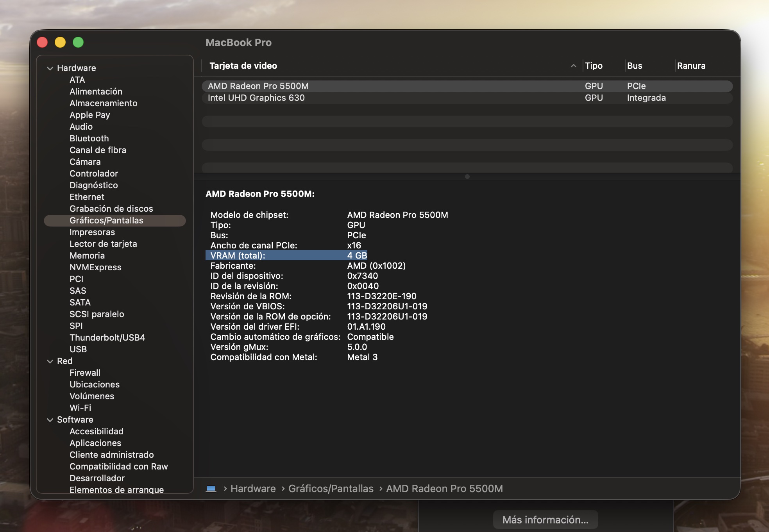Open the Bluetooth hardware section
Viewport: 769px width, 532px height.
(x=89, y=138)
